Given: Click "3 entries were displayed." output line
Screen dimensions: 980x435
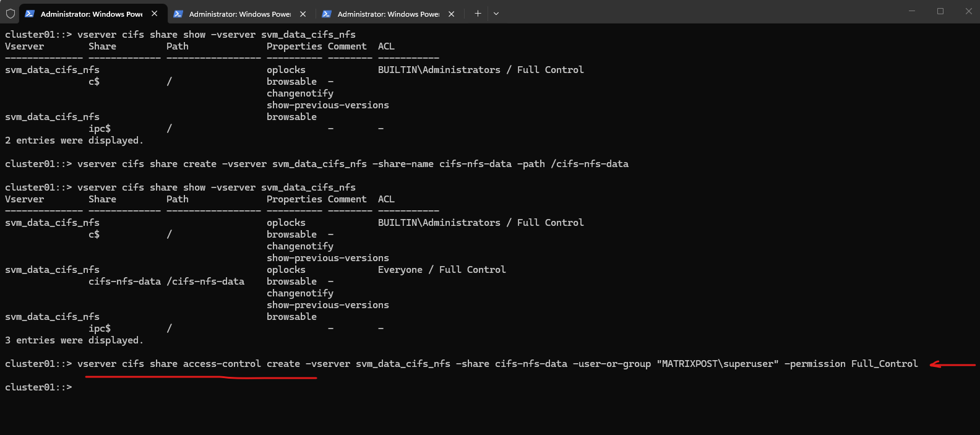Looking at the screenshot, I should (x=74, y=340).
